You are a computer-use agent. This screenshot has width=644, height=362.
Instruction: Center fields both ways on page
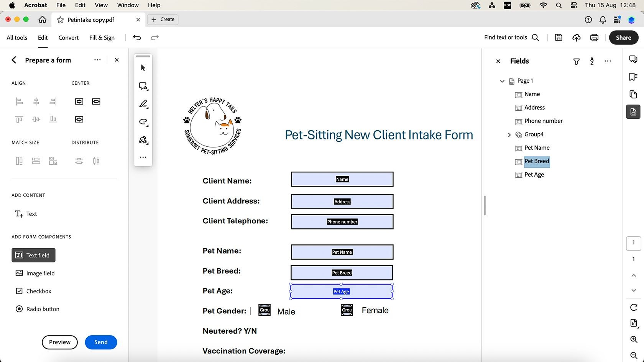[x=79, y=120]
